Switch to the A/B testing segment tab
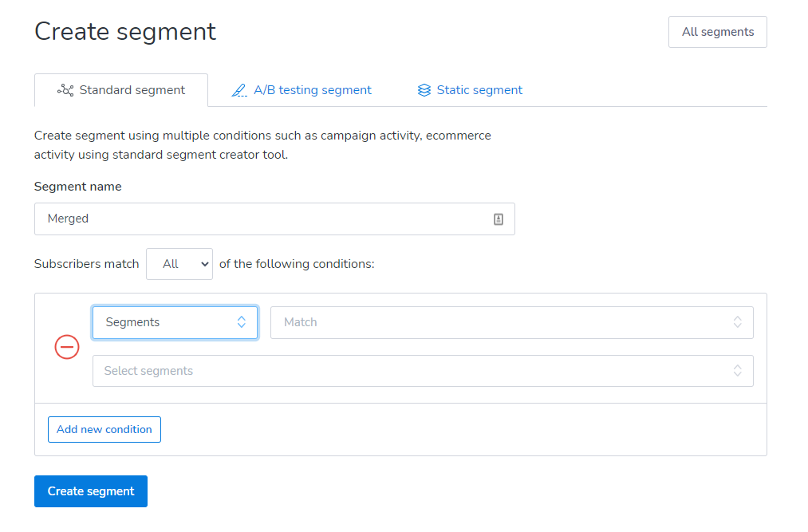 tap(312, 90)
